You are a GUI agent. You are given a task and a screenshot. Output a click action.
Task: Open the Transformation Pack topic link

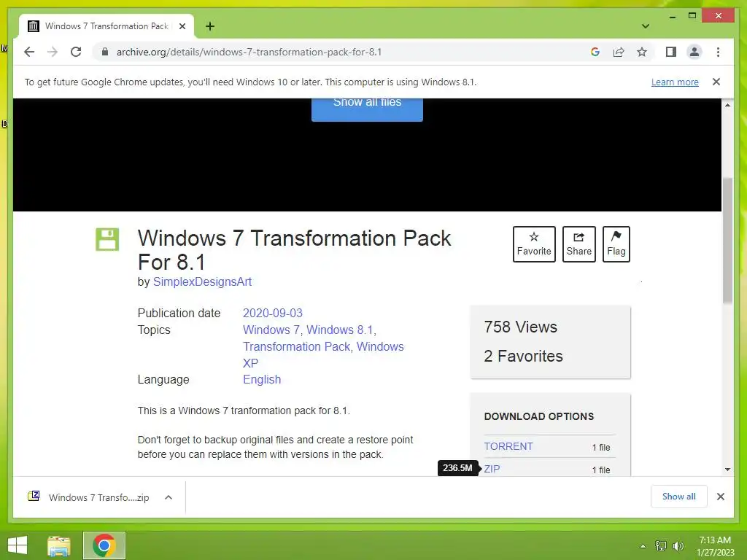[296, 346]
